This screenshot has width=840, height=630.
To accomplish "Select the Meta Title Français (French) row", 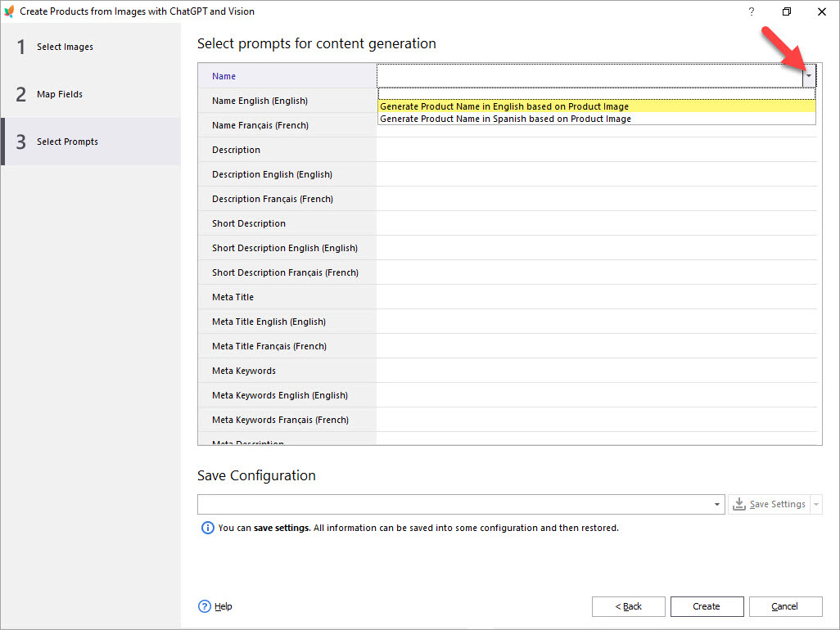I will pyautogui.click(x=287, y=346).
